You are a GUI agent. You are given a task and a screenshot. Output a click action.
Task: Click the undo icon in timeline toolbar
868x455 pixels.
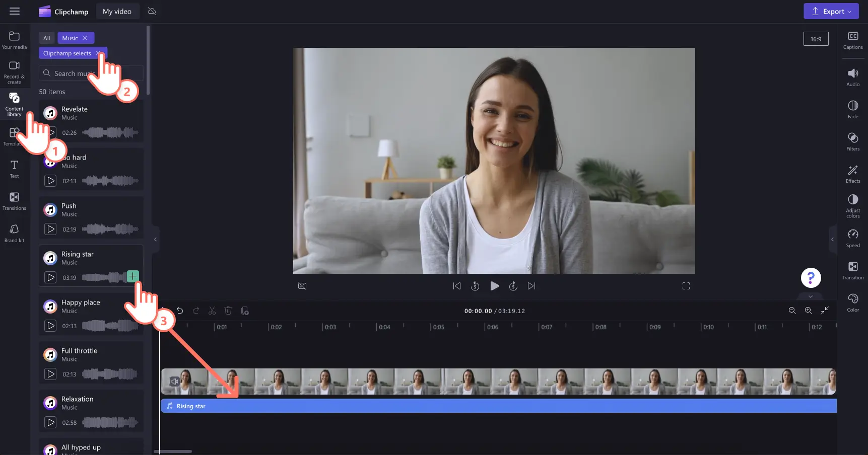(180, 311)
